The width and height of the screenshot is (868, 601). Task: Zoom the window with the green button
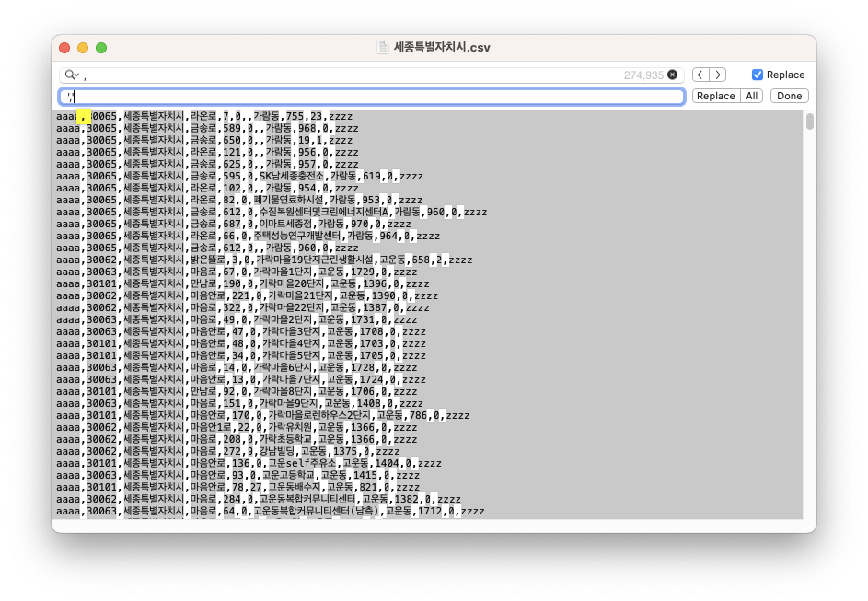coord(101,48)
